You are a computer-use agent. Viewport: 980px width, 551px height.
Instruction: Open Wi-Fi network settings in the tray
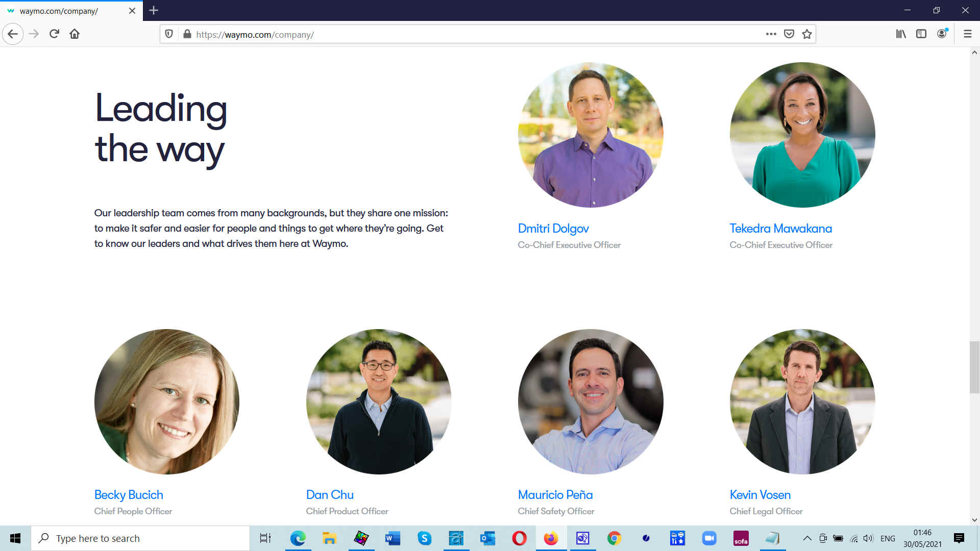[853, 538]
